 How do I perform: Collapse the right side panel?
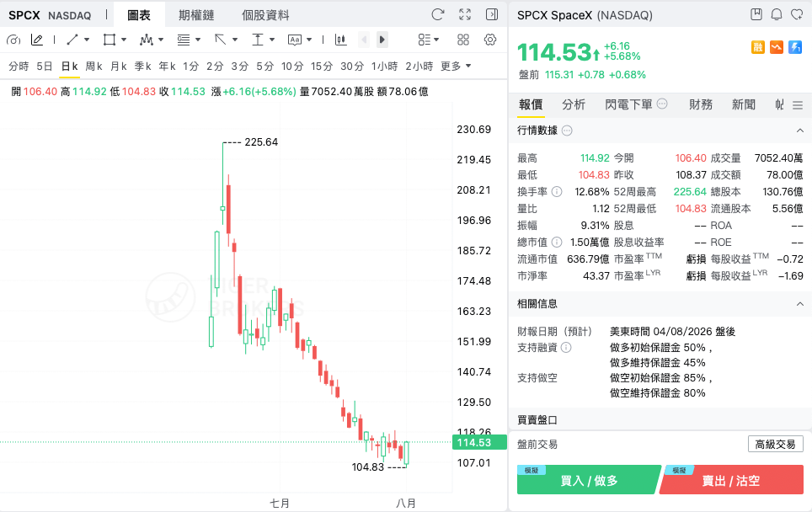click(x=492, y=14)
